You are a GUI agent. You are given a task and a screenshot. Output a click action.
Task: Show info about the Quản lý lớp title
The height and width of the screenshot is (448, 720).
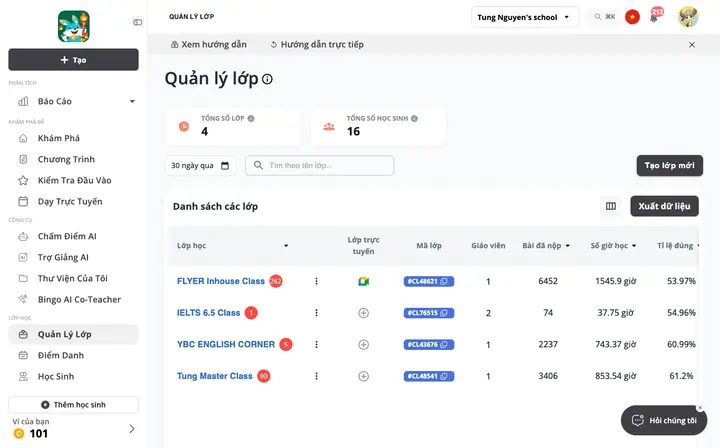coord(267,79)
